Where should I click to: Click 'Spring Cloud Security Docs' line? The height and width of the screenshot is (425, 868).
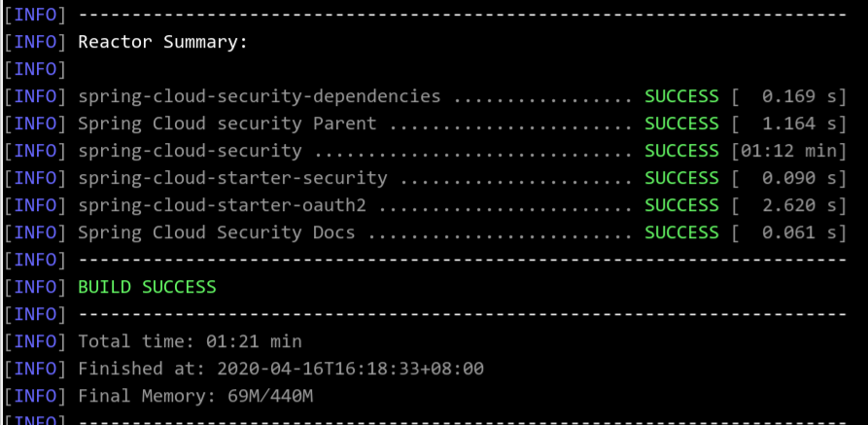pyautogui.click(x=217, y=232)
